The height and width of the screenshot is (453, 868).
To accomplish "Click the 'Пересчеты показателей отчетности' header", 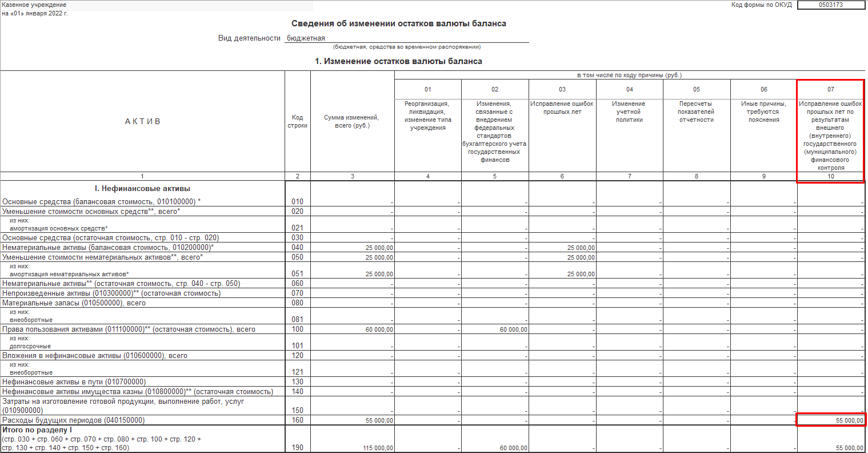I will (x=697, y=112).
